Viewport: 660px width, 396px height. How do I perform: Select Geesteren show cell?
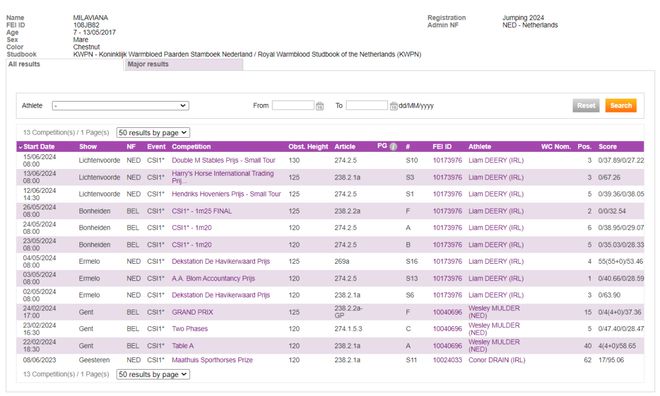click(94, 360)
